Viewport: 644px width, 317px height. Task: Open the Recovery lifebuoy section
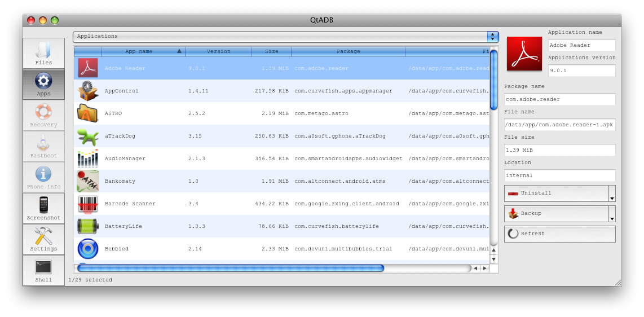click(x=43, y=116)
